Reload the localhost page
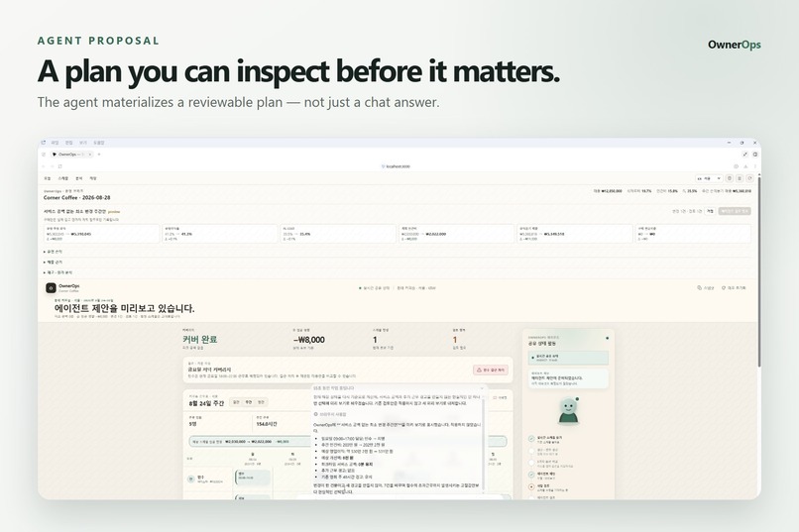The width and height of the screenshot is (799, 532). click(x=60, y=166)
